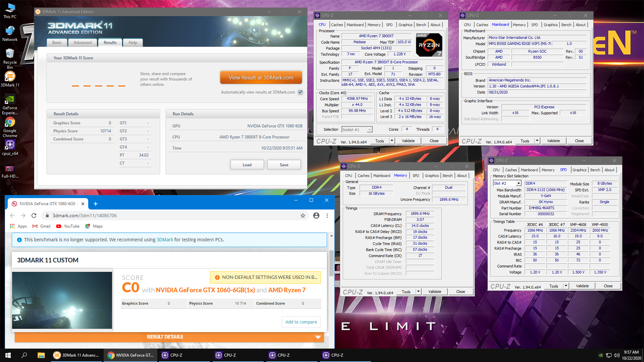The width and height of the screenshot is (644, 362).
Task: Click volume icon in system tray
Action: (616, 355)
